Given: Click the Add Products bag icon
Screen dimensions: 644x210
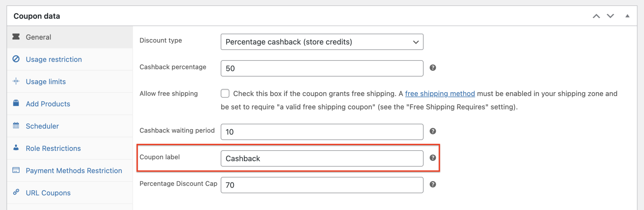Looking at the screenshot, I should click(16, 103).
